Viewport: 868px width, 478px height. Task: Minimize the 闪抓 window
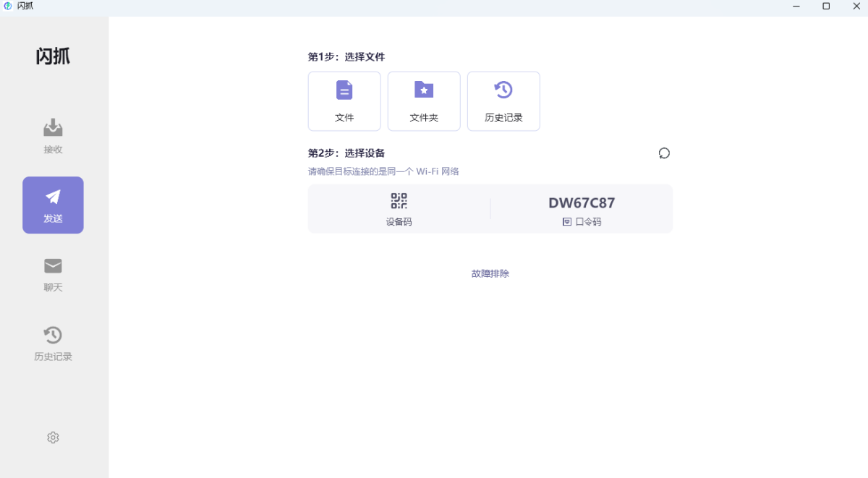[x=796, y=7]
